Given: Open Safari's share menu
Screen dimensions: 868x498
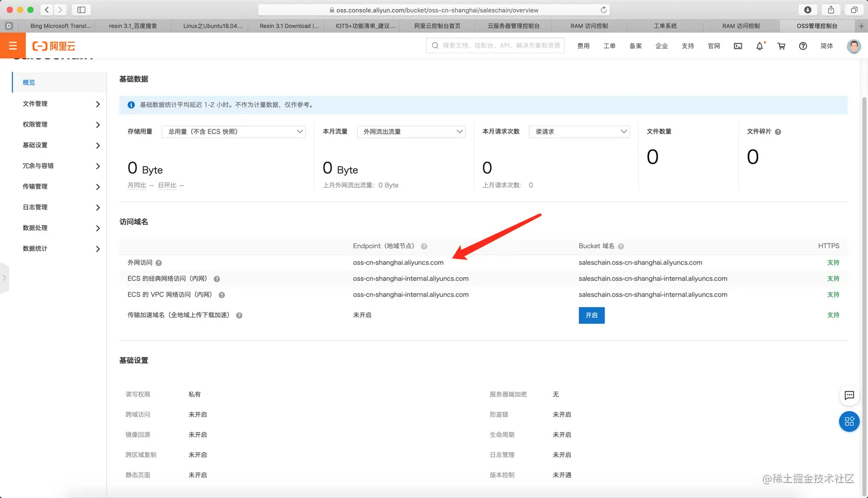Looking at the screenshot, I should pos(831,10).
